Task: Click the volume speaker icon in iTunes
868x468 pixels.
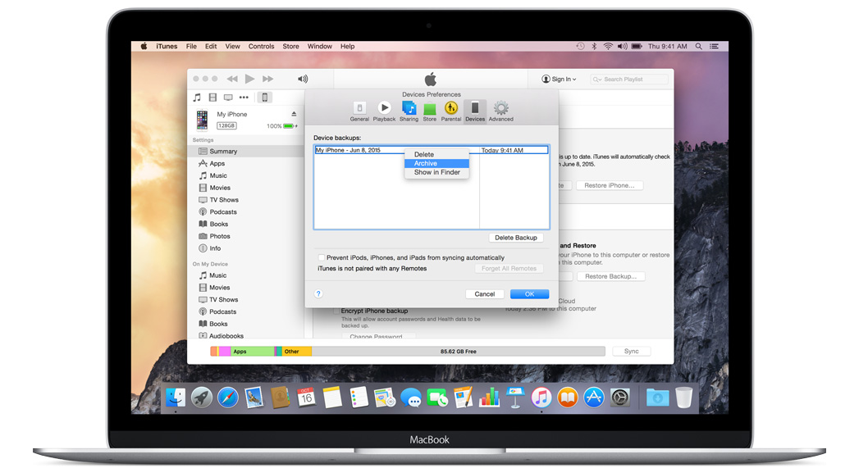Action: click(303, 80)
